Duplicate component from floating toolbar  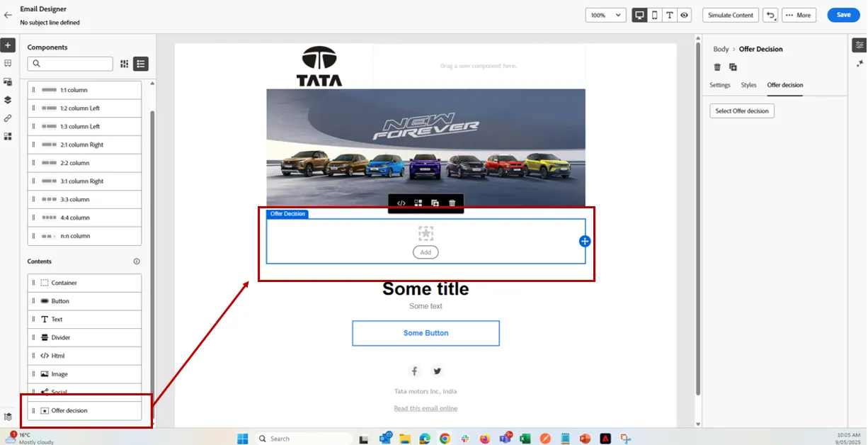[x=435, y=203]
